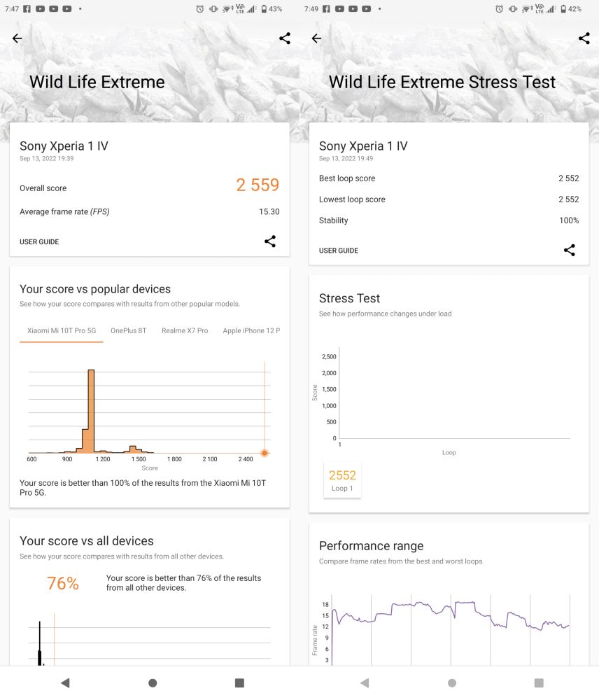Image resolution: width=599 pixels, height=700 pixels.
Task: Tap Your score vs all devices heading
Action: [x=87, y=541]
